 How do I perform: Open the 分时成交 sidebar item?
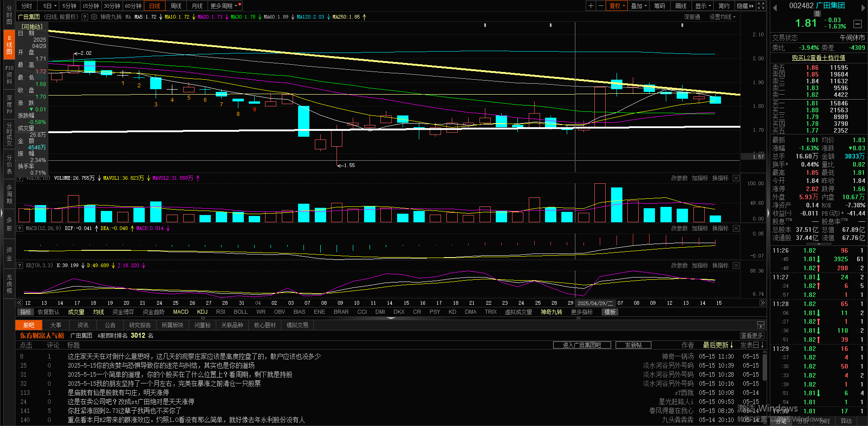click(x=9, y=134)
